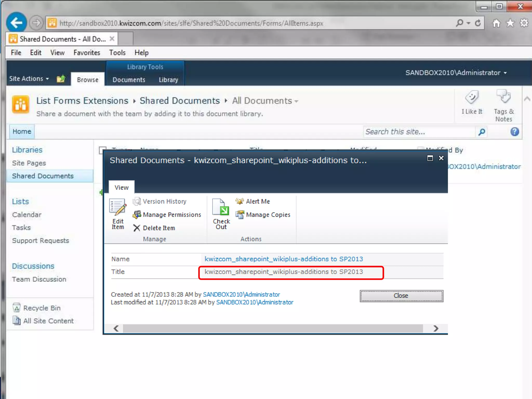Open All Site Content in sidebar
This screenshot has height=399, width=532.
[43, 321]
